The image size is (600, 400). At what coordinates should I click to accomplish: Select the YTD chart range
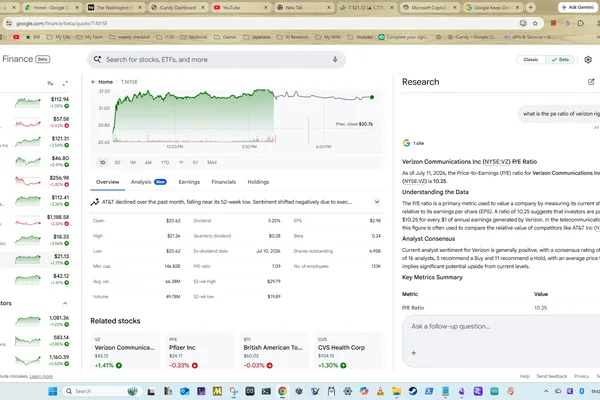165,162
